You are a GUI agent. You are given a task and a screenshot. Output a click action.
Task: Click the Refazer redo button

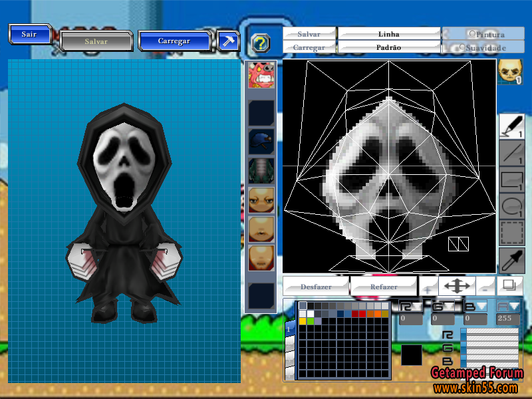[384, 287]
